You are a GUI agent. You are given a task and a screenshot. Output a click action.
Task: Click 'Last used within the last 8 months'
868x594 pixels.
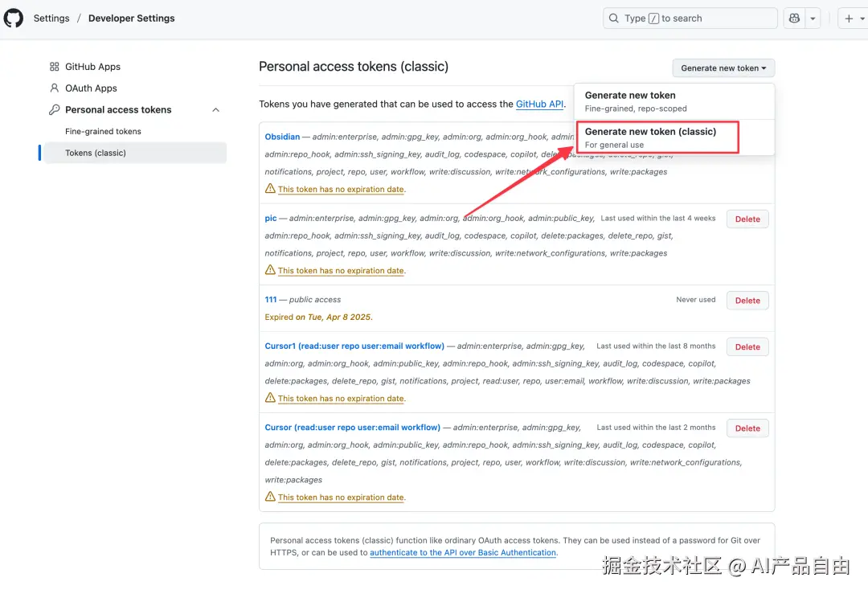656,346
